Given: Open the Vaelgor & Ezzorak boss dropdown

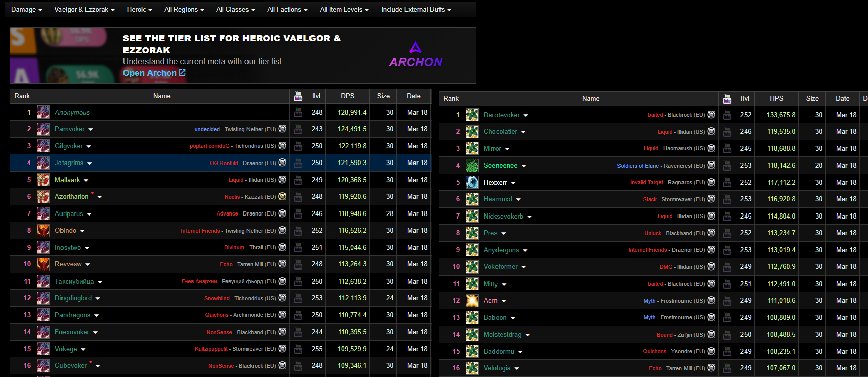Looking at the screenshot, I should point(84,10).
